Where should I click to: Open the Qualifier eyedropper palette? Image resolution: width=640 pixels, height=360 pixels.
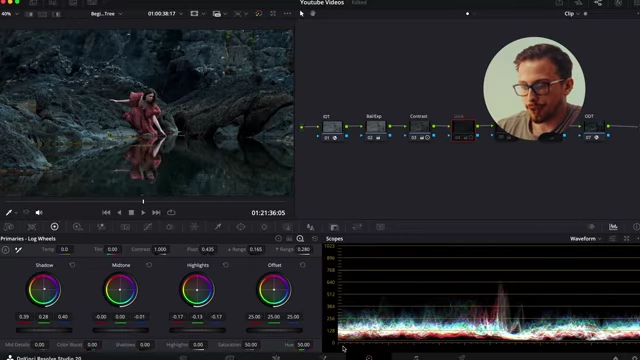point(218,227)
